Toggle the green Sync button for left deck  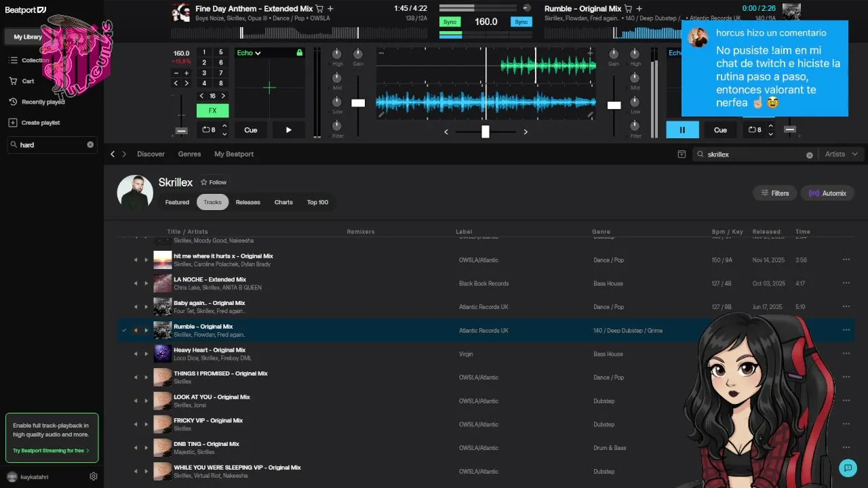coord(449,22)
